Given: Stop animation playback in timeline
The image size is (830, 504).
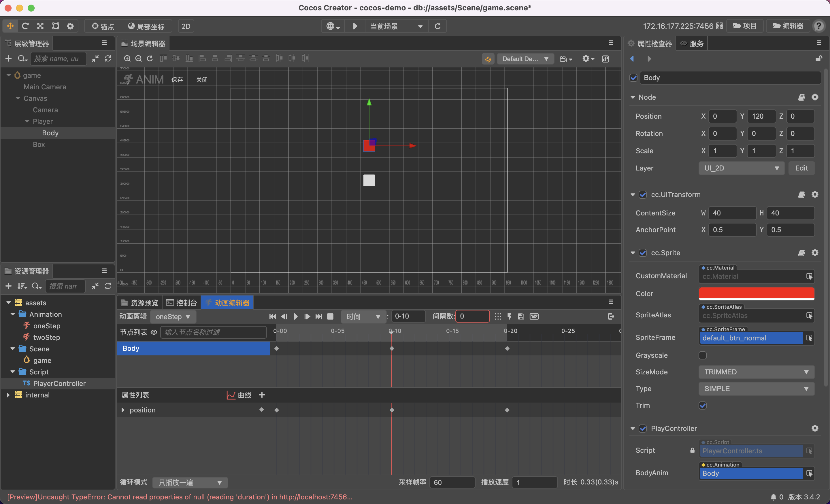Looking at the screenshot, I should 330,316.
